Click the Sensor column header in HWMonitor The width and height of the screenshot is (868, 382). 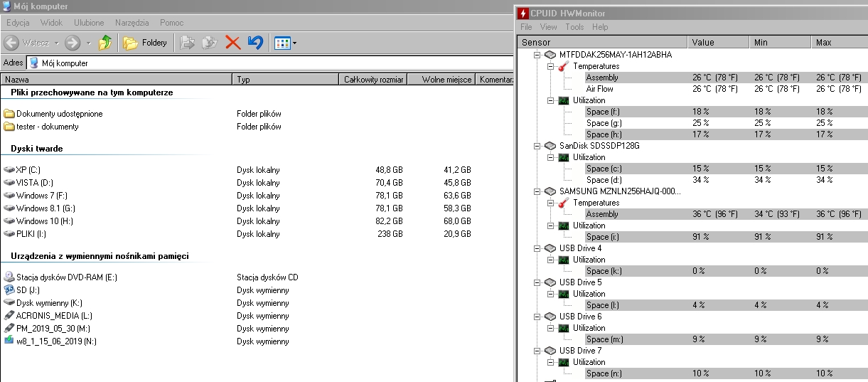click(602, 43)
